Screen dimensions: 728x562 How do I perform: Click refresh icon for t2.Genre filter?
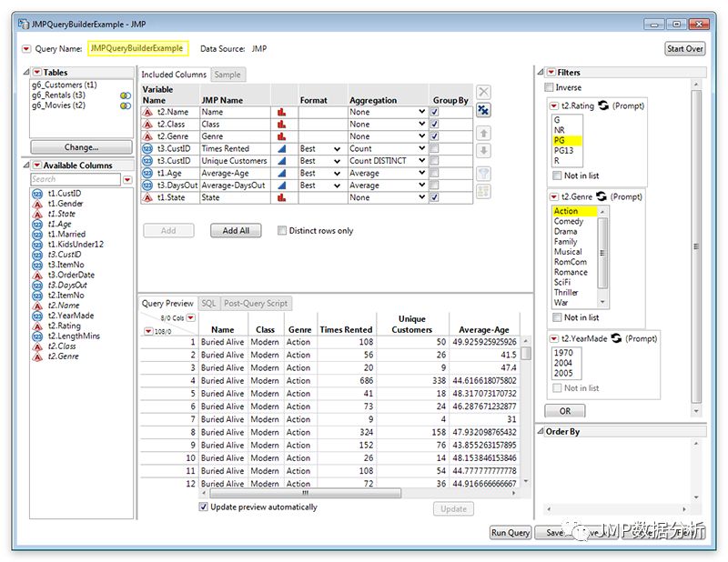pyautogui.click(x=602, y=196)
